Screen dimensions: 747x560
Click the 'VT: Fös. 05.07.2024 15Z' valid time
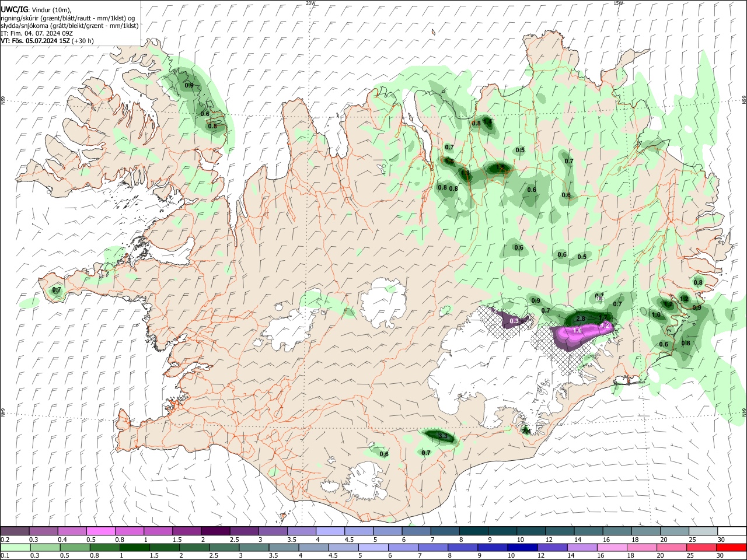(35, 41)
